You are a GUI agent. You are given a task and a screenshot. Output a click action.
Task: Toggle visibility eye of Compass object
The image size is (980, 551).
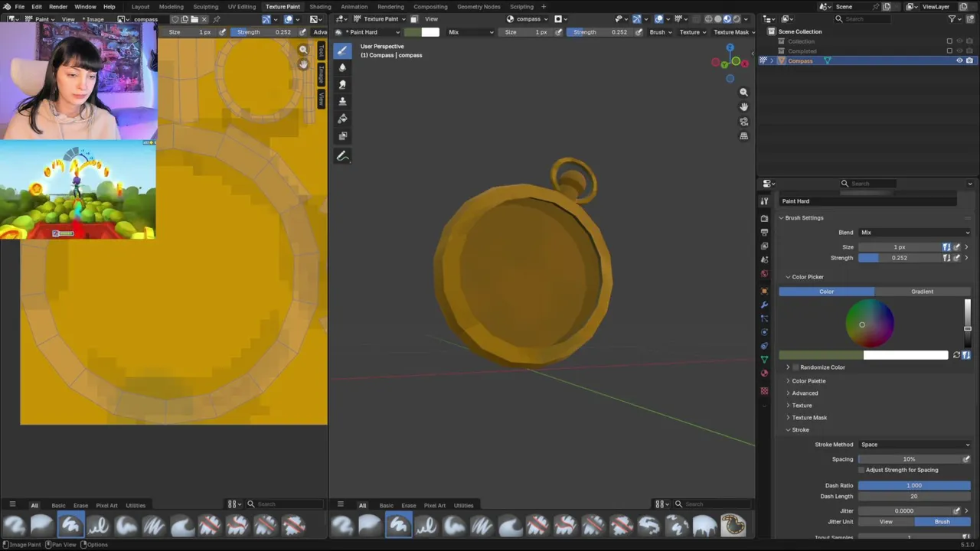pyautogui.click(x=959, y=60)
